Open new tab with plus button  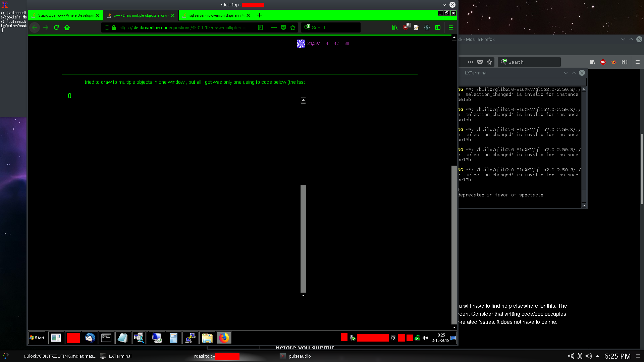tap(260, 15)
